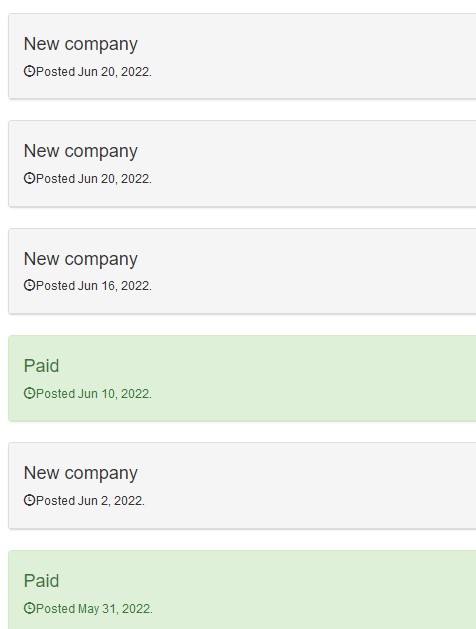This screenshot has width=476, height=629.
Task: Click the green clock icon beside Posted Jun 10
Action: (x=29, y=393)
